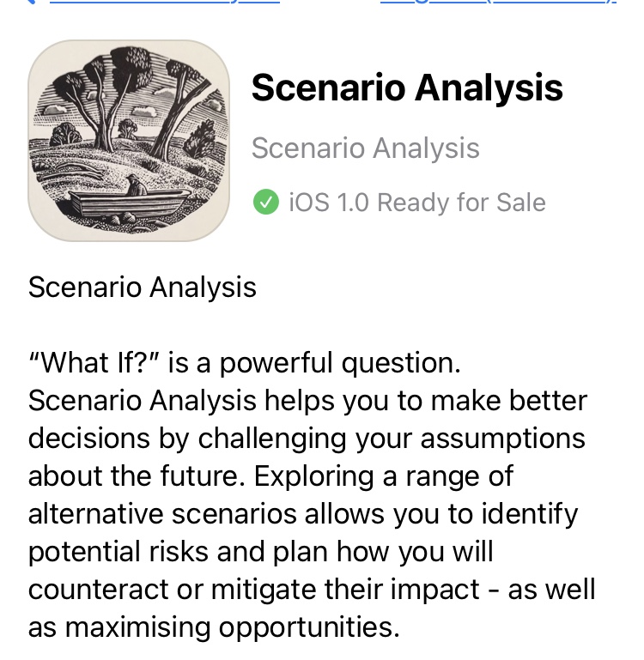The height and width of the screenshot is (660, 644).
Task: Open the underlined link at top right
Action: point(498,2)
